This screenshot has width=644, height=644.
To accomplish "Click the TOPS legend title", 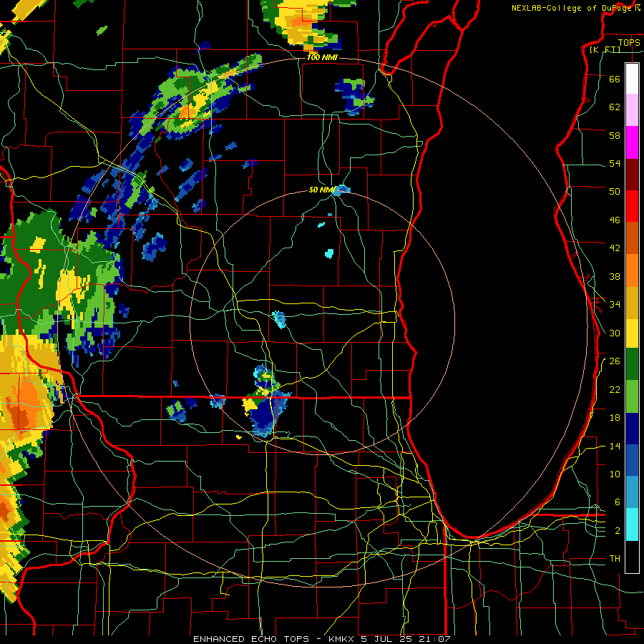I will point(629,43).
